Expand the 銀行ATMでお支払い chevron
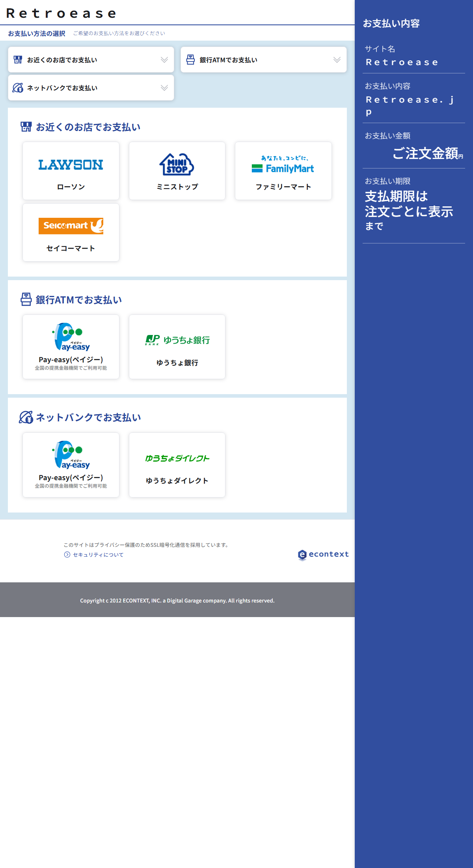This screenshot has width=473, height=868. tap(337, 60)
